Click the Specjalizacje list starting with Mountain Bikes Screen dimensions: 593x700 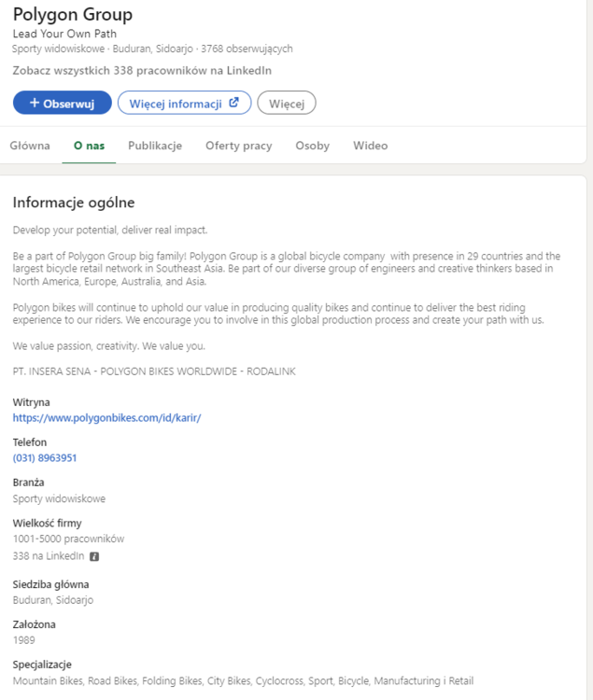pos(243,681)
